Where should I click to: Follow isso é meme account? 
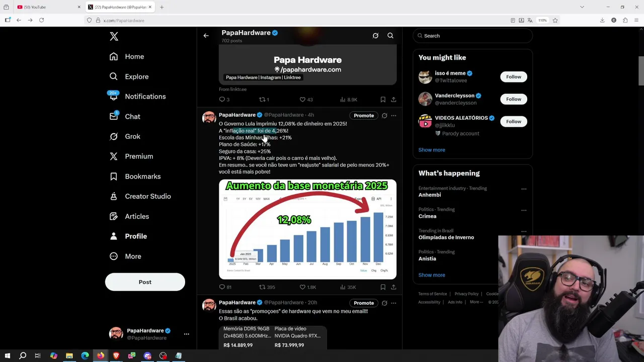click(x=514, y=77)
